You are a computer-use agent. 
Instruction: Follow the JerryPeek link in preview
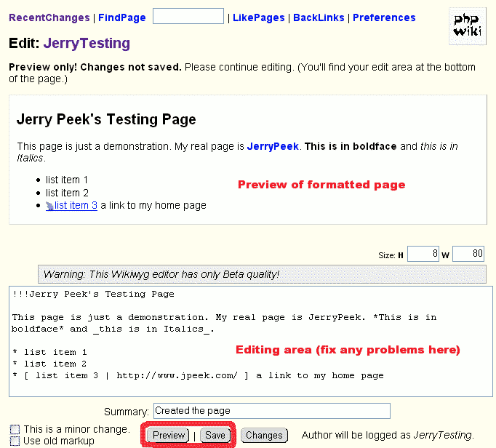click(273, 146)
